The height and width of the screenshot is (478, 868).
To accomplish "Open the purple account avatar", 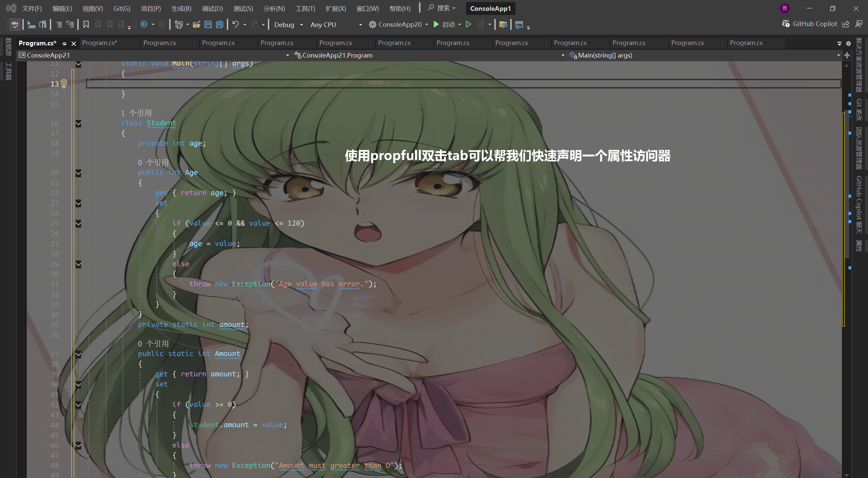I will click(x=785, y=8).
